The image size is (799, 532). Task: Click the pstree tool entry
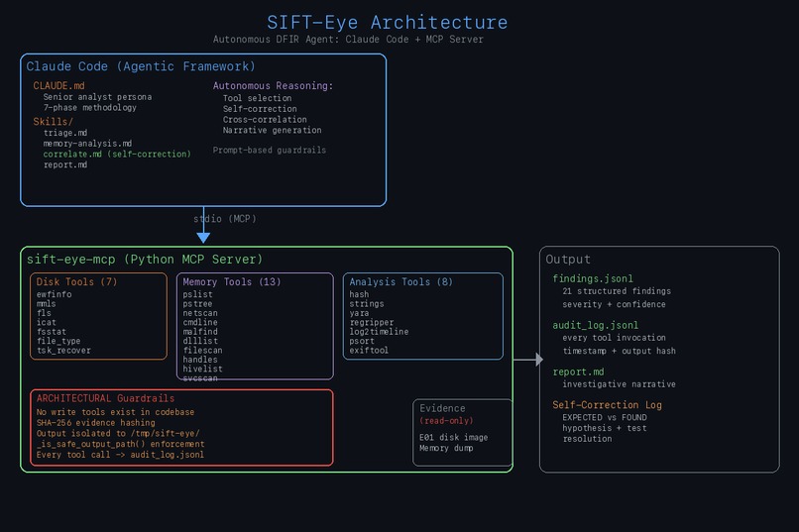point(197,303)
